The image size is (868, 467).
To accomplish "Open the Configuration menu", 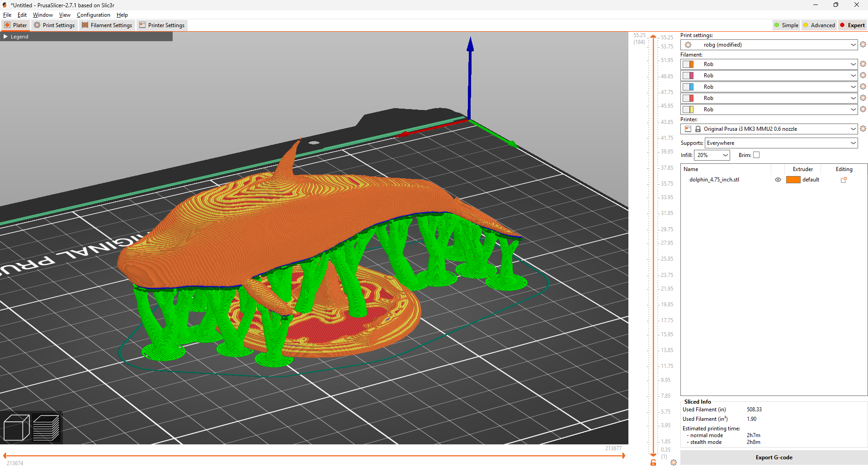I will pos(93,15).
